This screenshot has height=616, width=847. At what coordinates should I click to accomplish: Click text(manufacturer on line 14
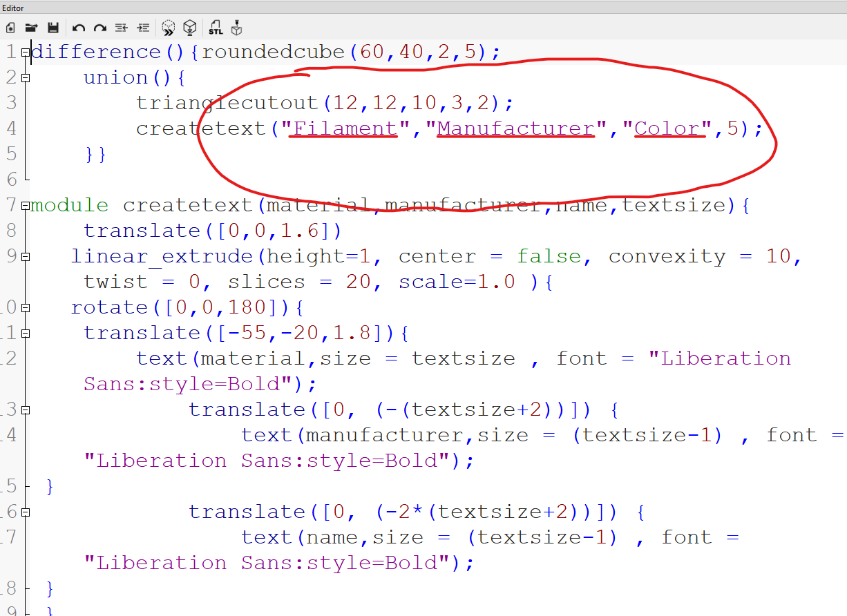(357, 435)
